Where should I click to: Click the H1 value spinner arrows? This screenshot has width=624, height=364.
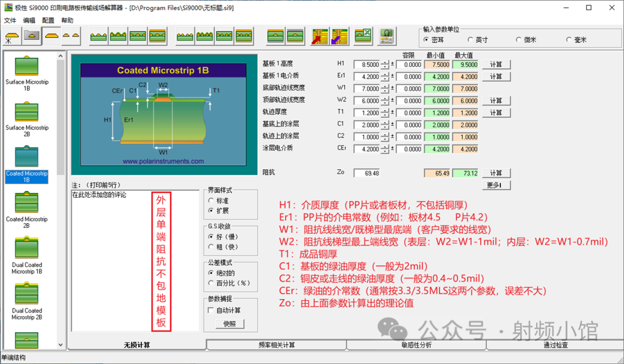point(385,65)
